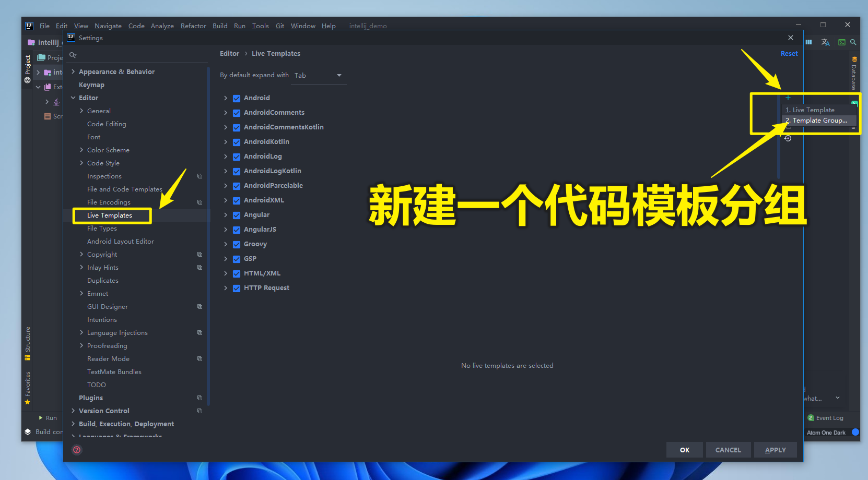This screenshot has height=480, width=868.
Task: Click the CANCEL button
Action: (728, 450)
